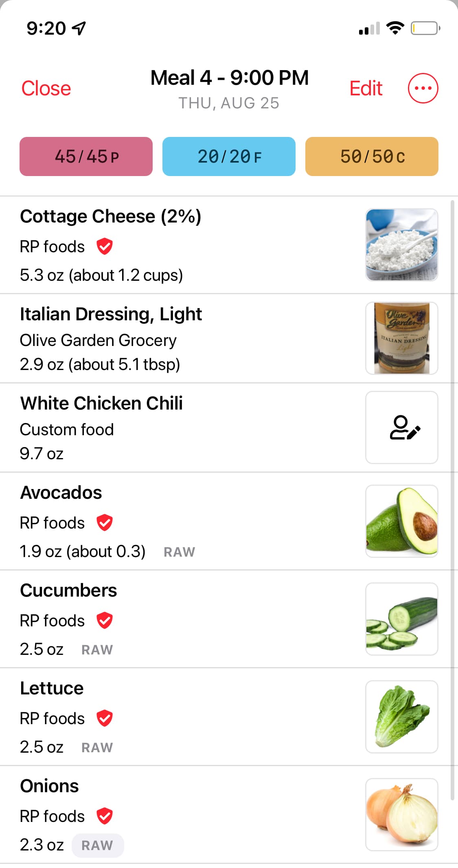This screenshot has height=868, width=458.
Task: Tap Edit to modify the meal
Action: point(366,88)
